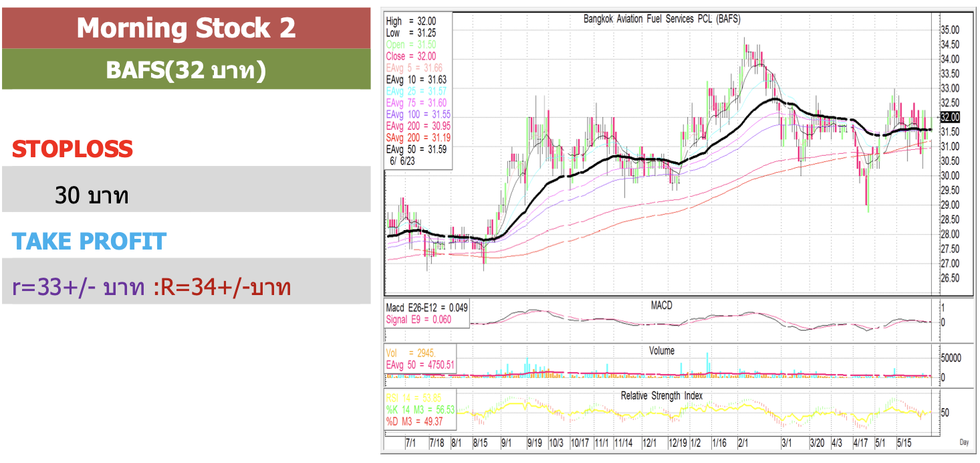This screenshot has width=980, height=463.
Task: Click the '3/20' date axis label
Action: click(x=817, y=443)
